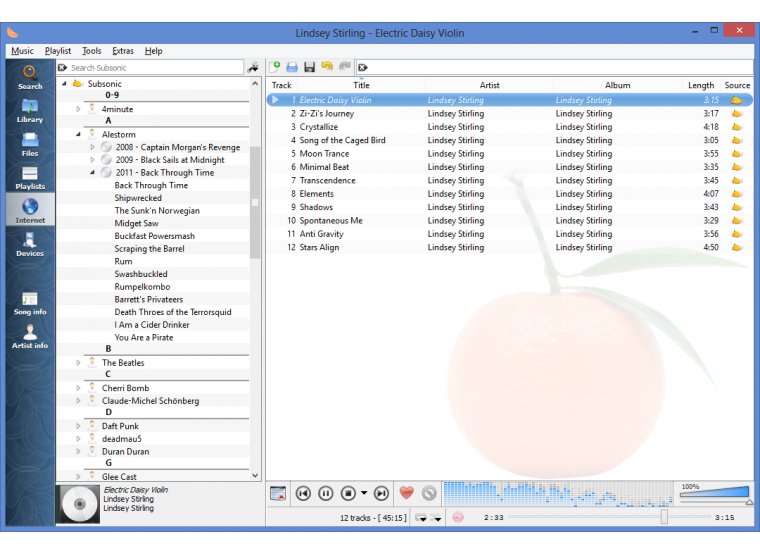Image resolution: width=760 pixels, height=554 pixels.
Task: Sort playlist by the Title column header
Action: [x=361, y=85]
